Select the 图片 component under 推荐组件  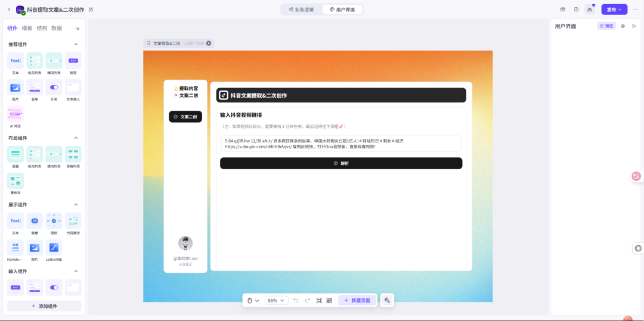pos(15,88)
